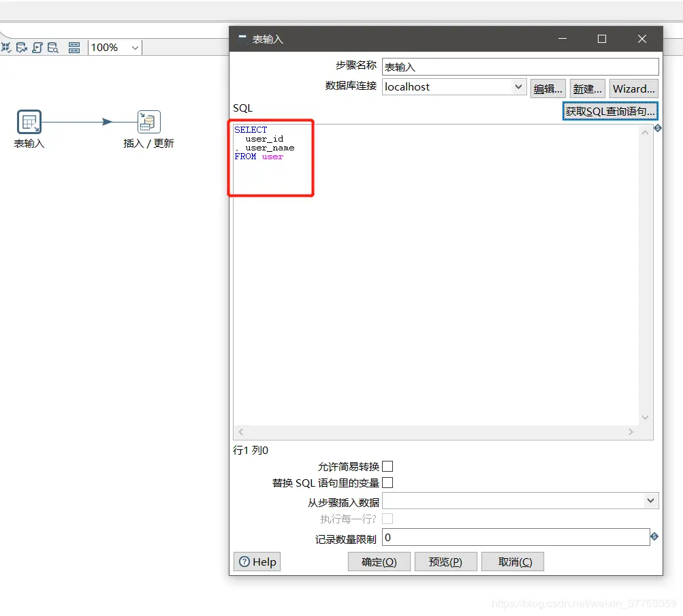Viewport: 683px width, 616px height.
Task: Minimize the 表输入 dialog
Action: coord(562,39)
